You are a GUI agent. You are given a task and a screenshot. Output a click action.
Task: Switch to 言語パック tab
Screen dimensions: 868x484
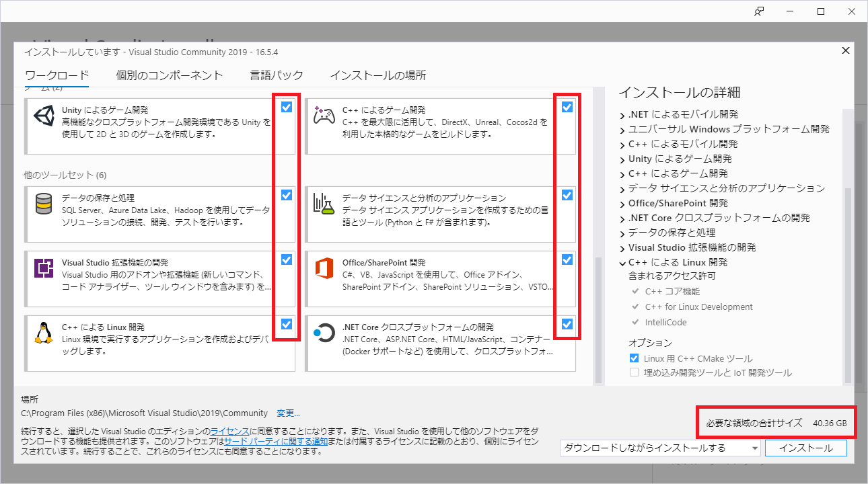click(276, 75)
